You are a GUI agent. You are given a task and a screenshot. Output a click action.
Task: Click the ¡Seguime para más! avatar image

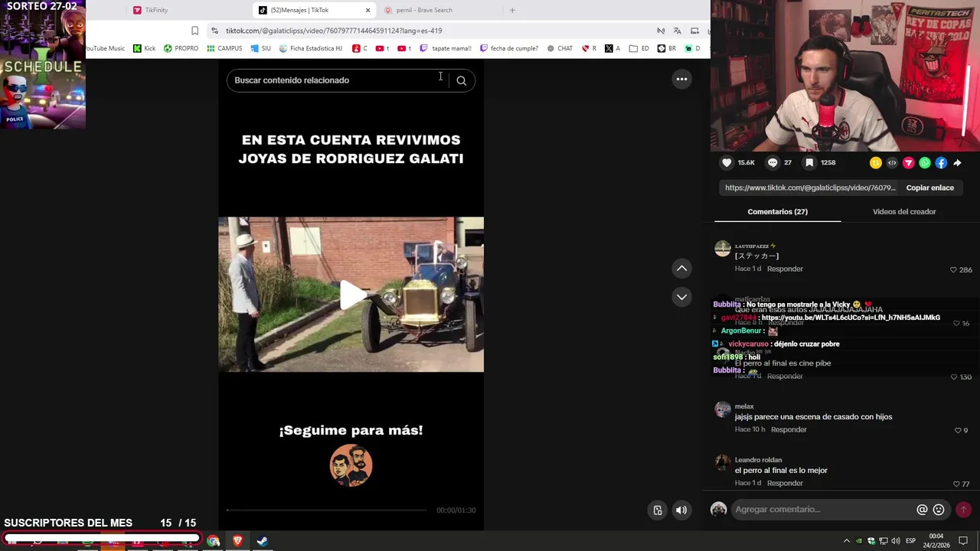coord(351,465)
